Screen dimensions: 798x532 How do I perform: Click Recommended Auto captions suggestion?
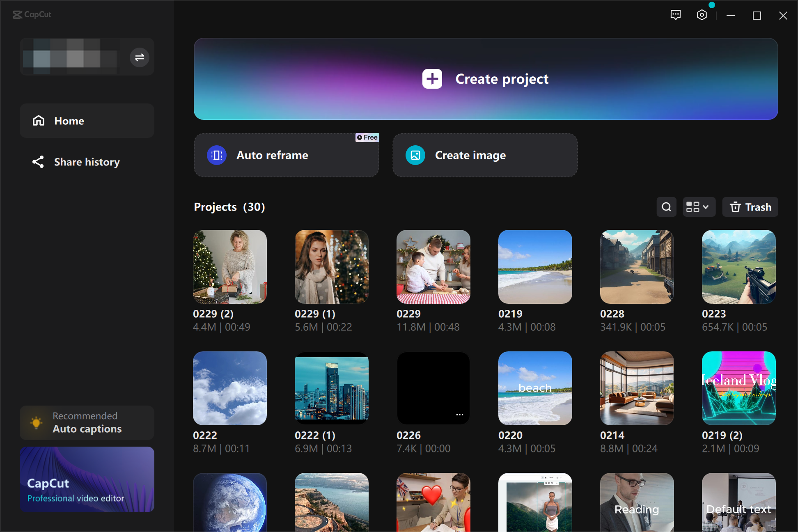(x=87, y=423)
